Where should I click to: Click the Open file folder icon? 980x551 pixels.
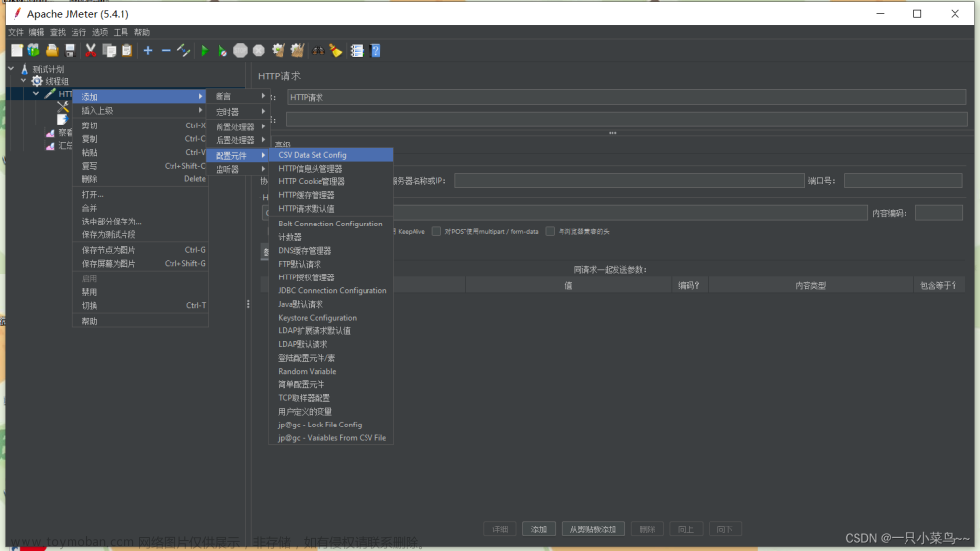52,51
